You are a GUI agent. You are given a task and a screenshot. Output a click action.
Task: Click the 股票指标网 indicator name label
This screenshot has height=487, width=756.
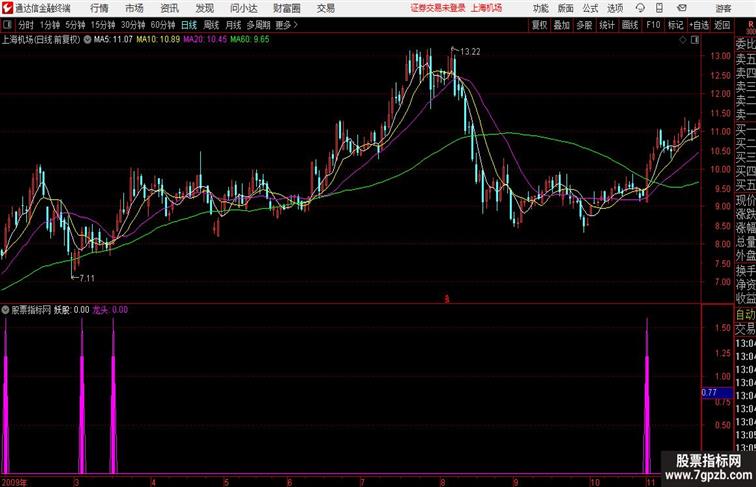coord(31,310)
